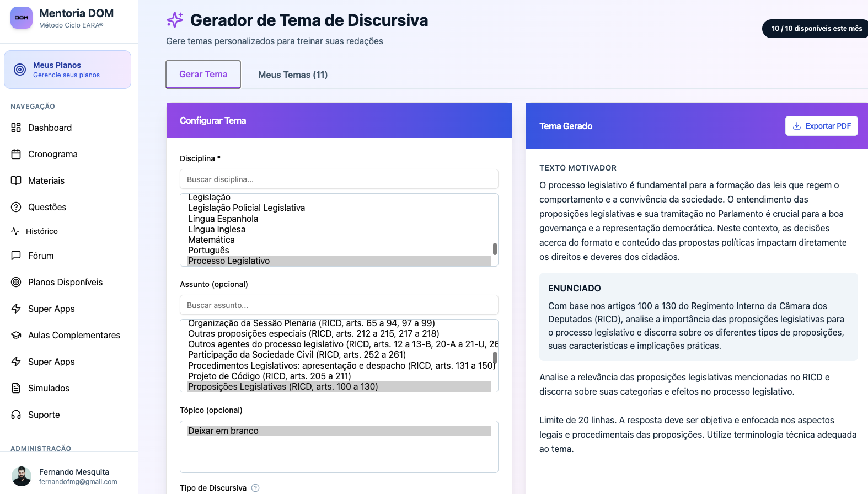
Task: Click the Cronograma calendar icon
Action: pos(16,154)
